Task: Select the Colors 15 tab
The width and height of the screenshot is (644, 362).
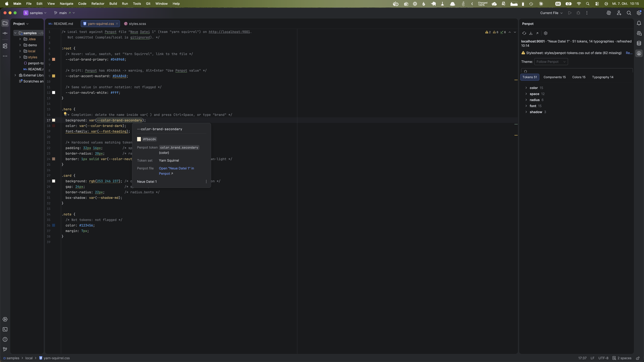Action: click(x=579, y=77)
